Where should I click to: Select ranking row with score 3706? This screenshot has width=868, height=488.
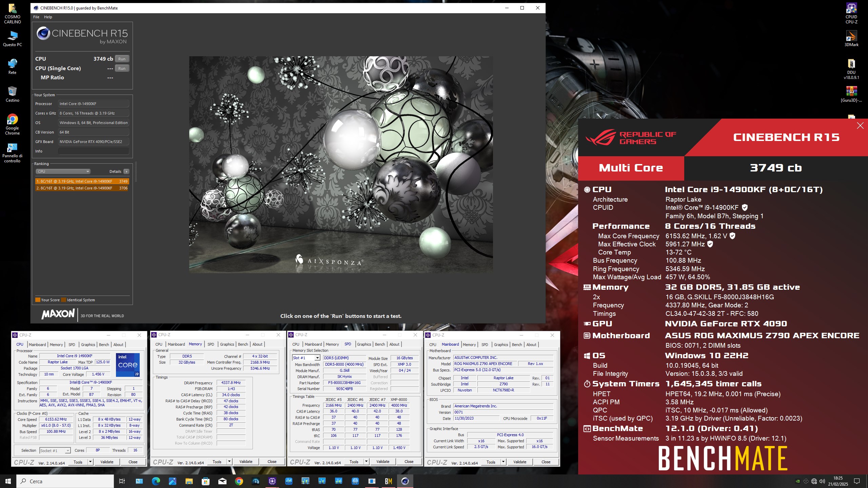82,188
